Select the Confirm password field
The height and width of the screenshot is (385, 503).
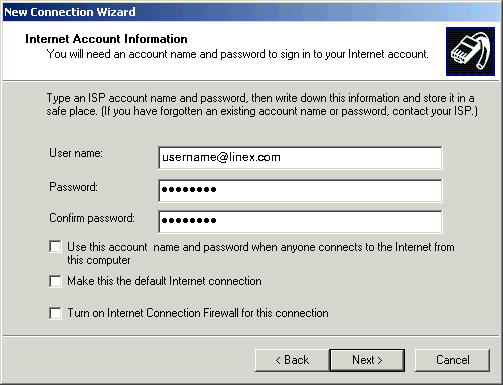(x=300, y=221)
